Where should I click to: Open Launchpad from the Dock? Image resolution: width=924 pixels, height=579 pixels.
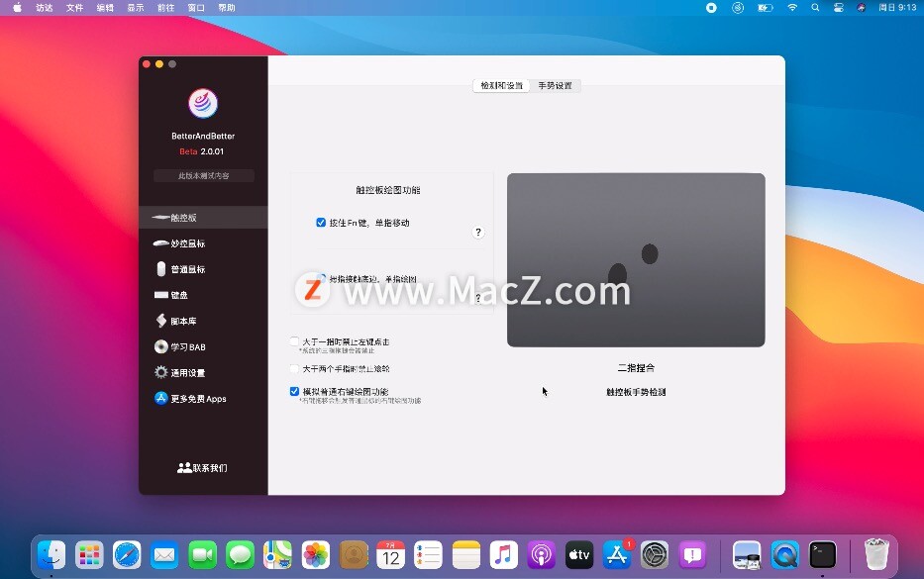[x=89, y=555]
